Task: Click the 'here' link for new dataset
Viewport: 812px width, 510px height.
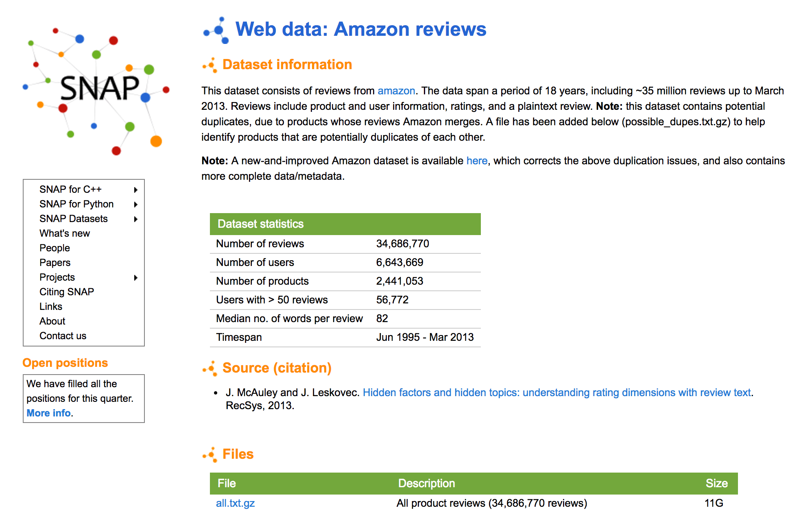Action: pyautogui.click(x=477, y=161)
